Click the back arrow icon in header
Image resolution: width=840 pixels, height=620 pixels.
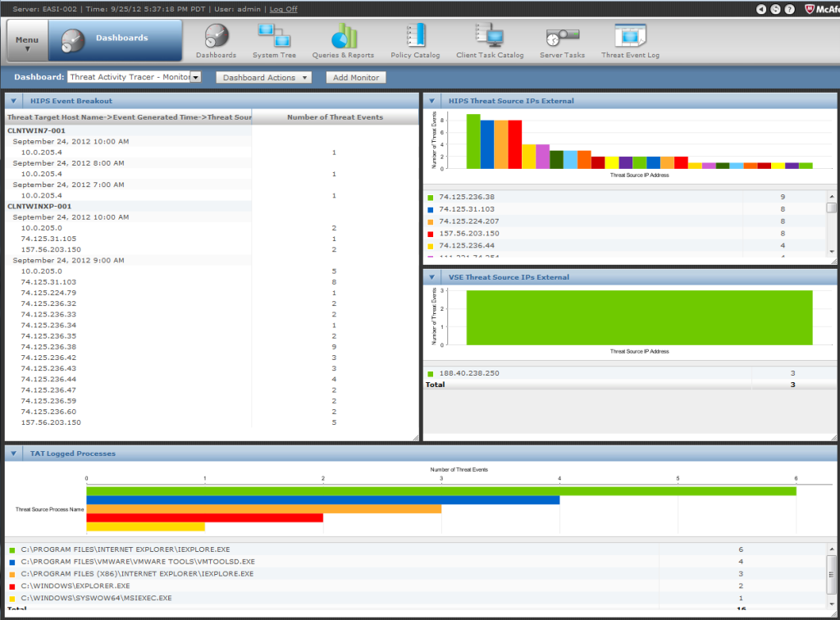[761, 9]
